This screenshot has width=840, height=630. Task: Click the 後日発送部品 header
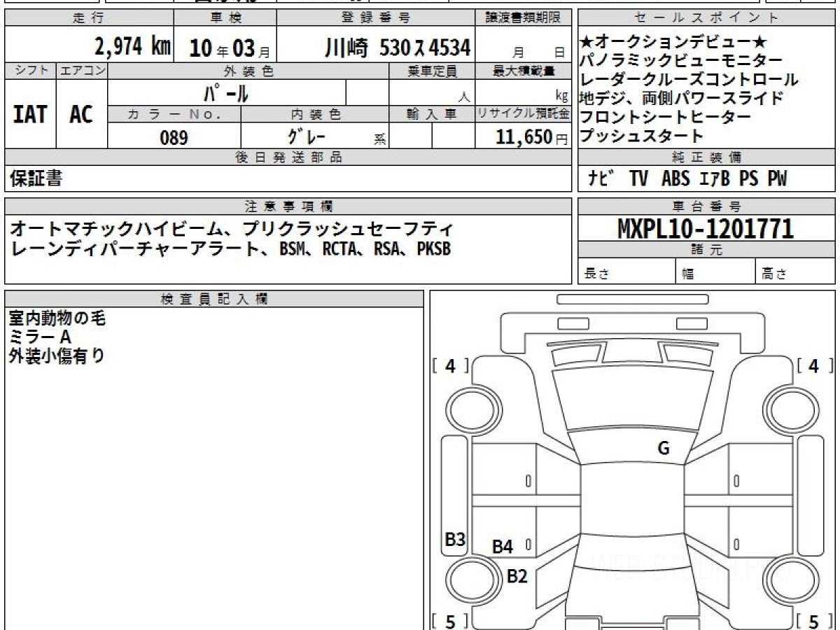pyautogui.click(x=288, y=157)
